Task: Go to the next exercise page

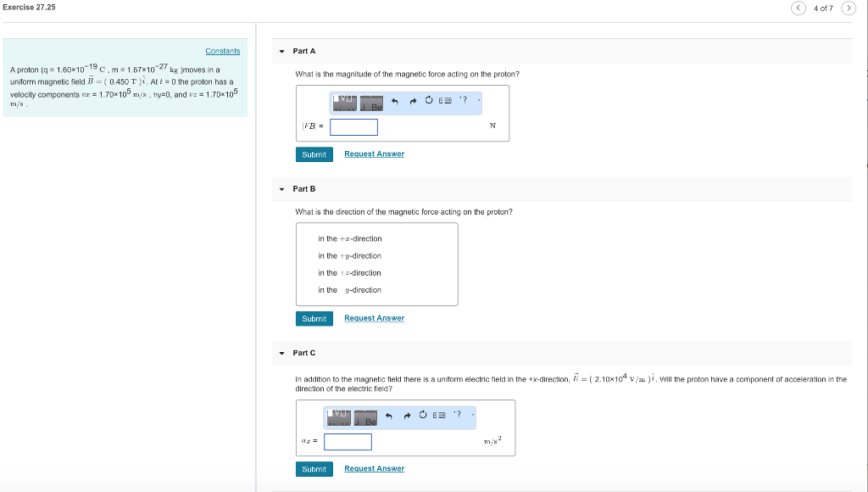Action: point(849,7)
